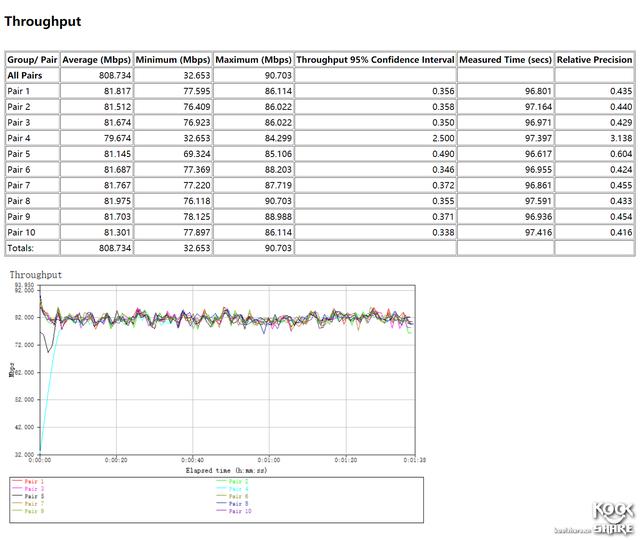
Task: Click Pair 4 relative precision 3.138
Action: click(x=621, y=138)
